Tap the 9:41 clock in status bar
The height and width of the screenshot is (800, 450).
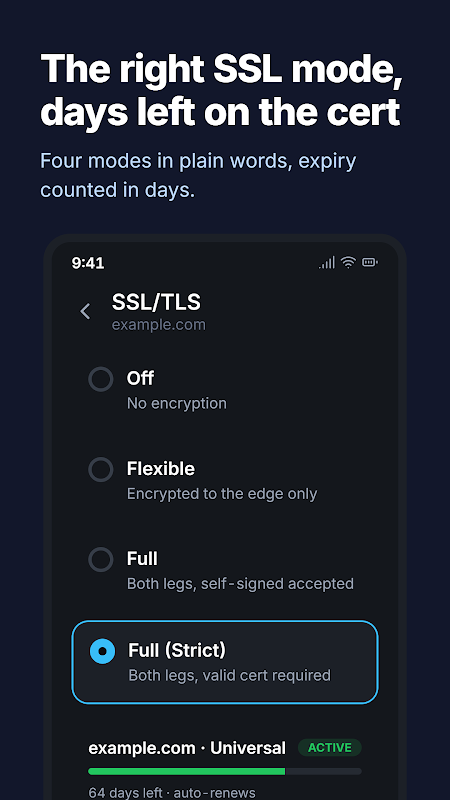tap(88, 263)
